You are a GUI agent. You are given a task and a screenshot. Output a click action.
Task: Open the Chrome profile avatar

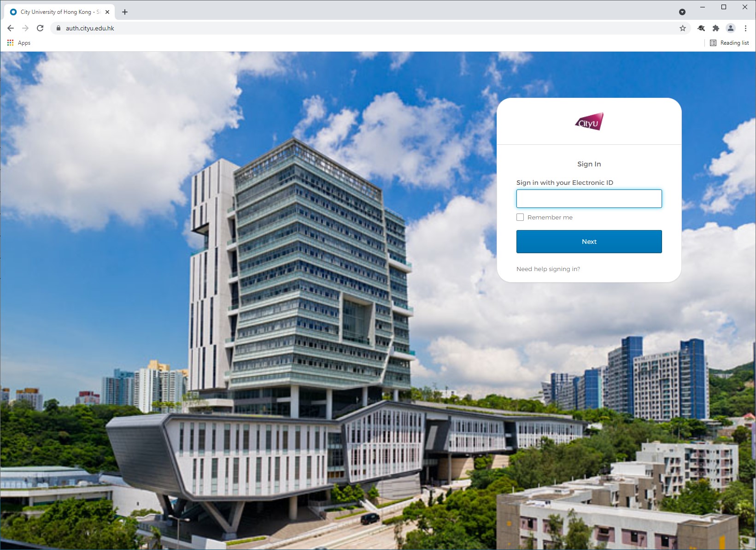click(x=731, y=28)
